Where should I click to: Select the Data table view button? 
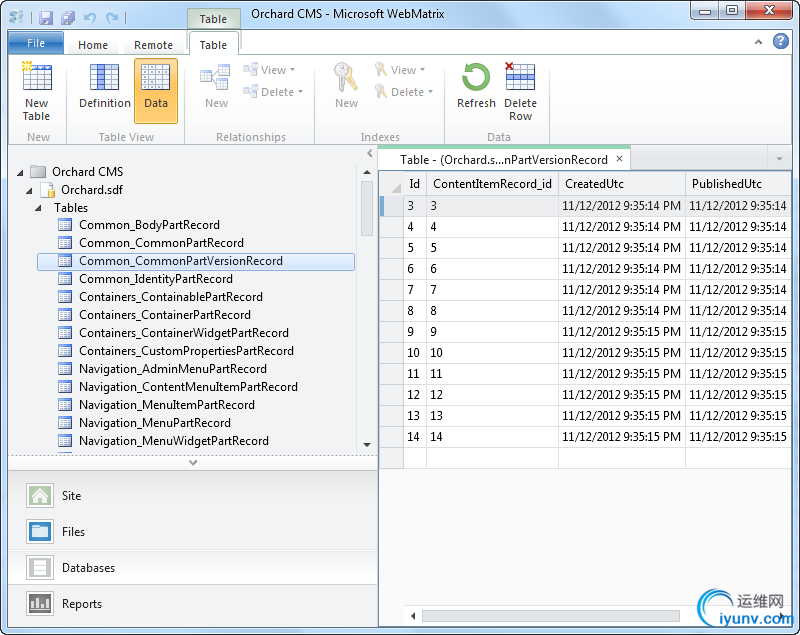(x=156, y=91)
